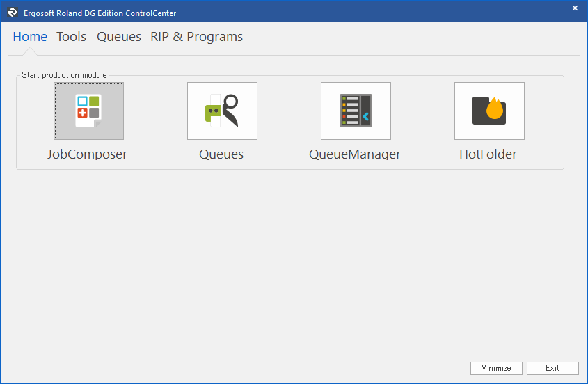This screenshot has height=384, width=588.
Task: Start the QueueManager module icon
Action: (356, 111)
